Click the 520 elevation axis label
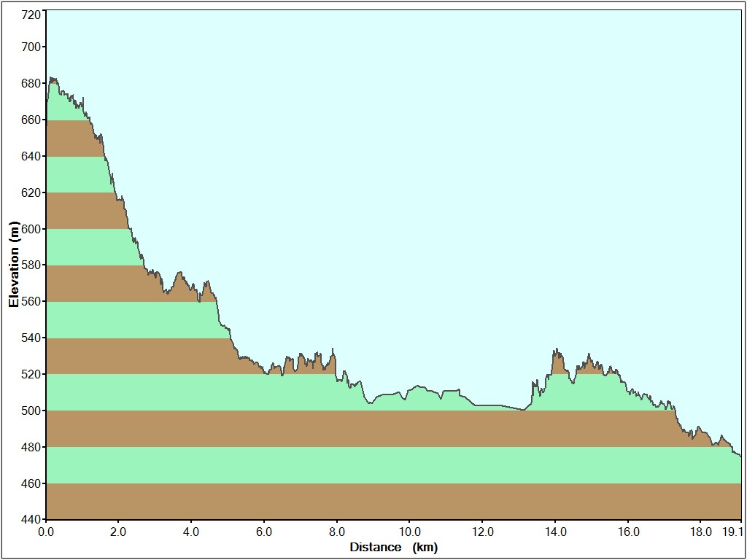Viewport: 747px width, 560px height. (x=31, y=374)
